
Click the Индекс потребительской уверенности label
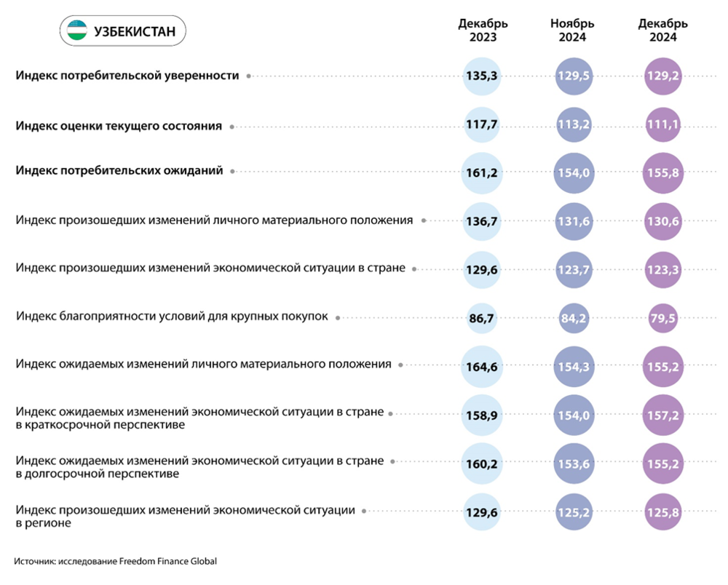[x=127, y=76]
